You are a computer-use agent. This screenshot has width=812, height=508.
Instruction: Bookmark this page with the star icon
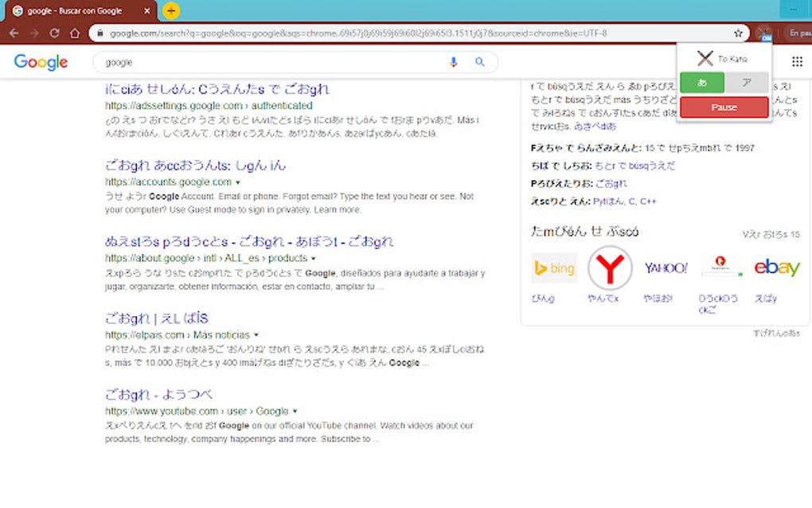738,33
